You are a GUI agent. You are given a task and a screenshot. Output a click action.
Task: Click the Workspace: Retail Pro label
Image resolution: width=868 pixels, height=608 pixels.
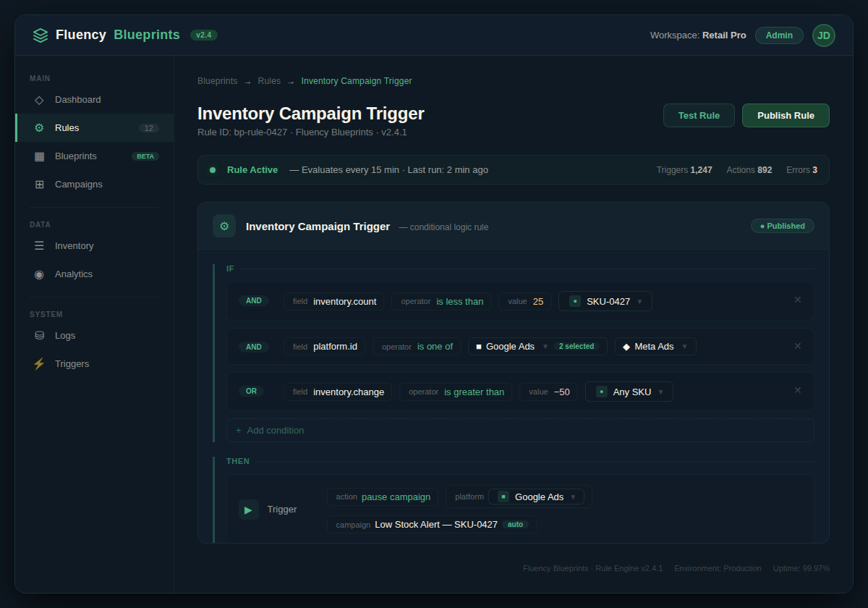click(x=698, y=35)
